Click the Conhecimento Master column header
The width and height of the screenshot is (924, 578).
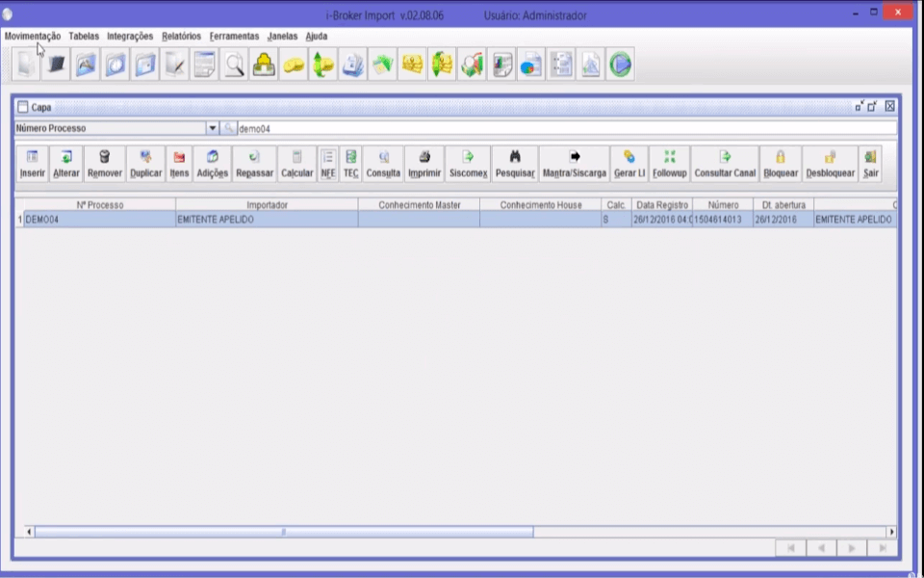click(419, 204)
